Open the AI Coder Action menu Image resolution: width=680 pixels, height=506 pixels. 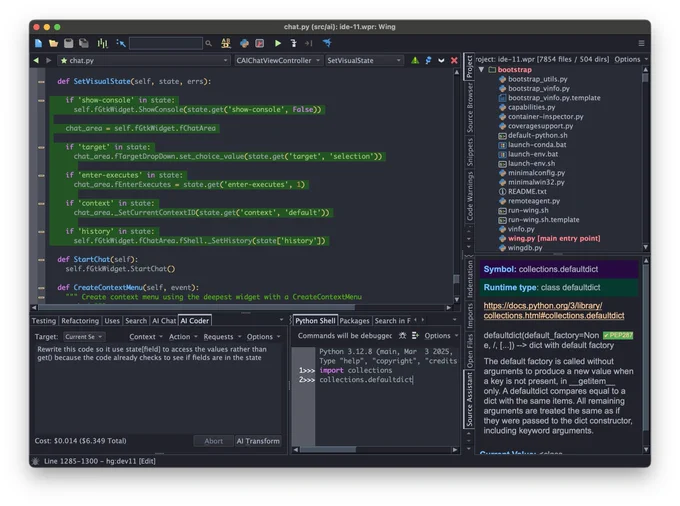click(183, 336)
